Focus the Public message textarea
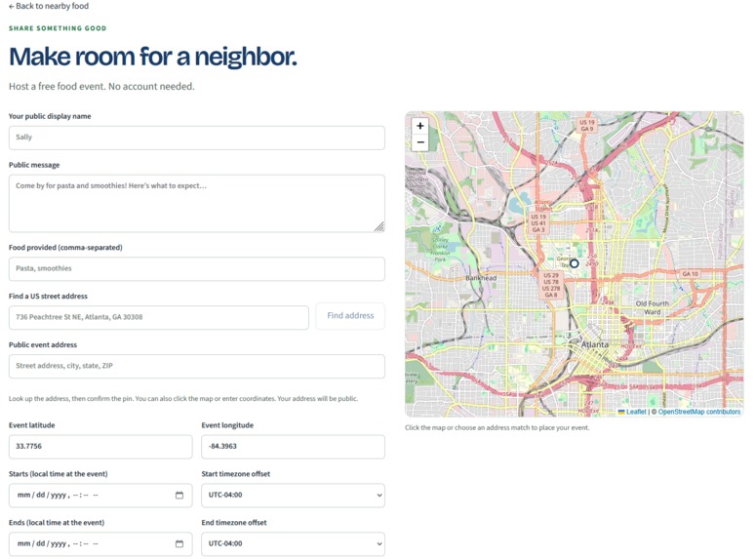Viewport: 756px width, 559px height. (197, 204)
